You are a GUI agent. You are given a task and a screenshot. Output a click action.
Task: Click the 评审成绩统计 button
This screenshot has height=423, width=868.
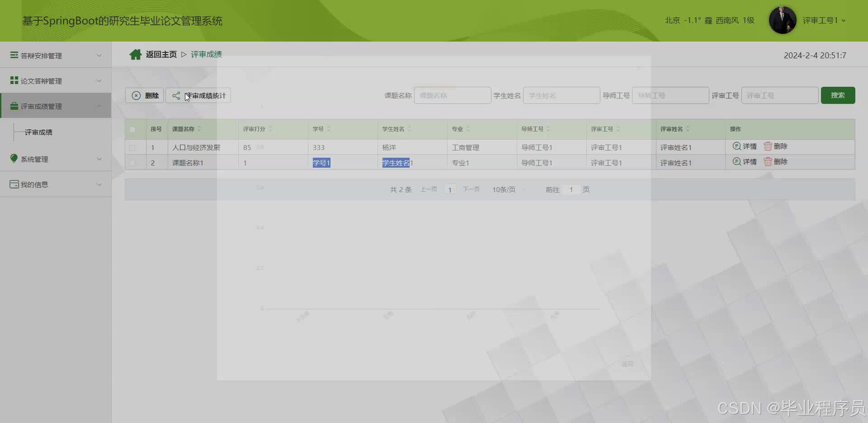coord(198,95)
